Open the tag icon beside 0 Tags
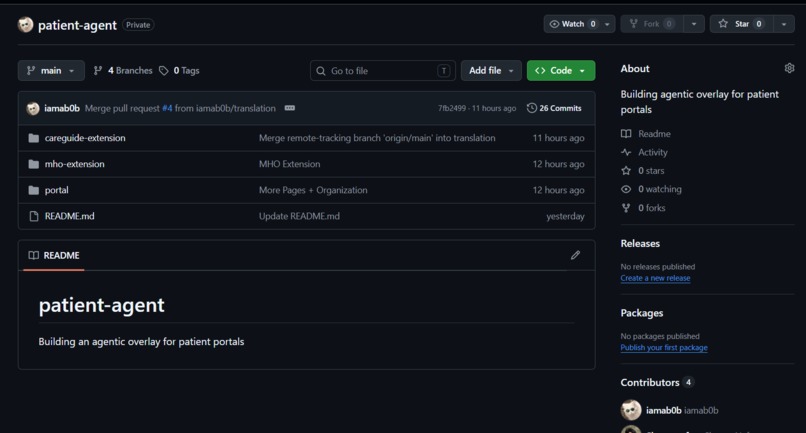This screenshot has height=433, width=806. [163, 70]
